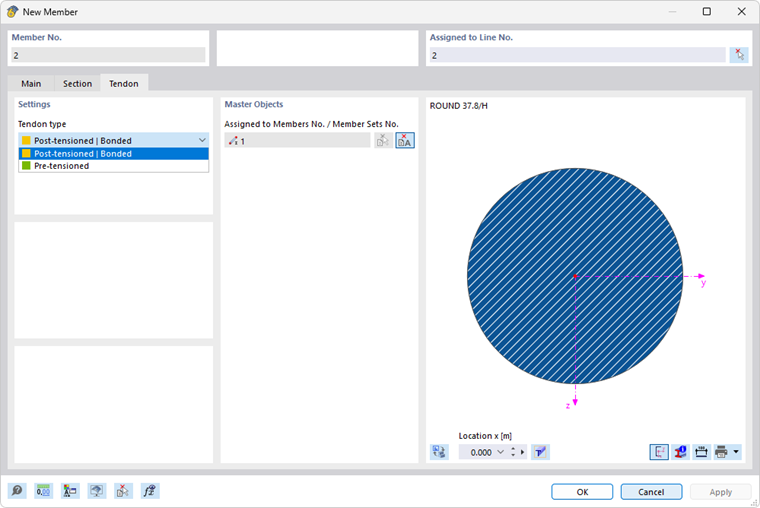The width and height of the screenshot is (760, 508).
Task: Click the New Member window title icon
Action: point(12,12)
